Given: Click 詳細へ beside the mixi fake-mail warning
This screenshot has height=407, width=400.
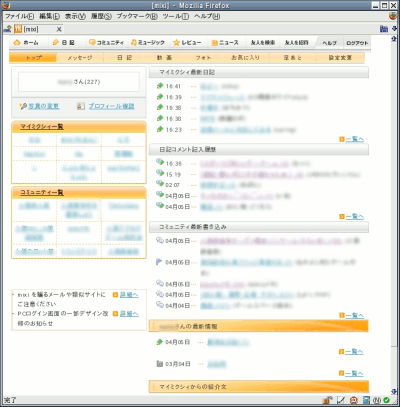Looking at the screenshot, I should point(129,295).
